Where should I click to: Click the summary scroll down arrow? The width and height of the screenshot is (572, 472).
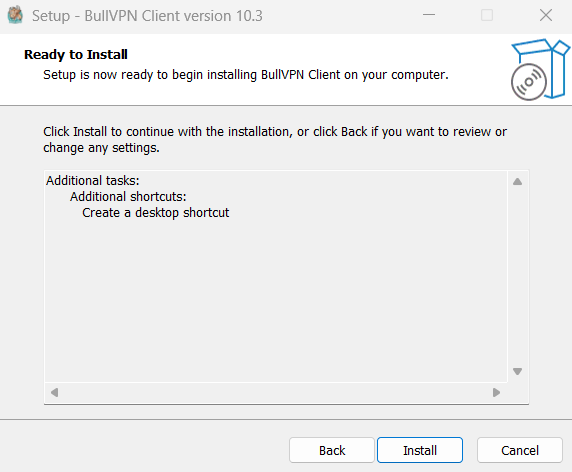pyautogui.click(x=517, y=371)
